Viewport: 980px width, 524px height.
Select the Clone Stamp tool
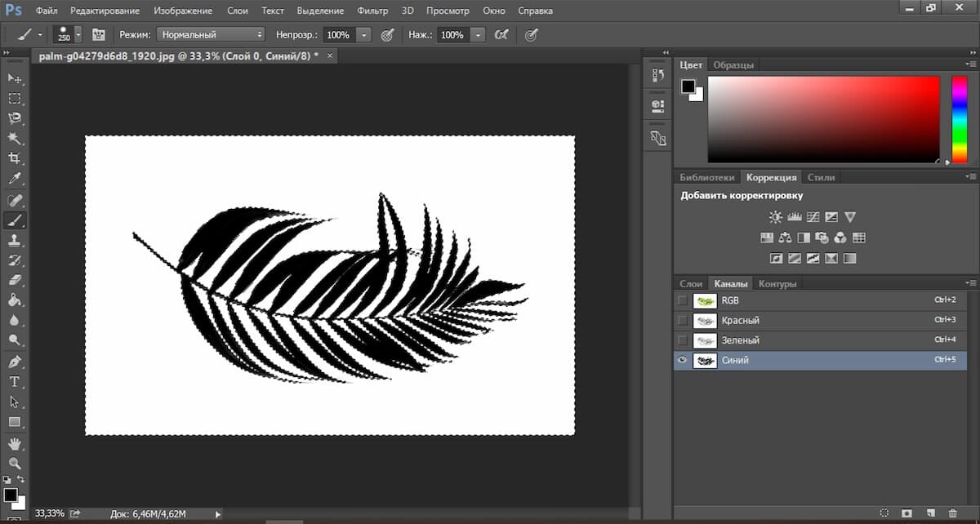(x=15, y=240)
